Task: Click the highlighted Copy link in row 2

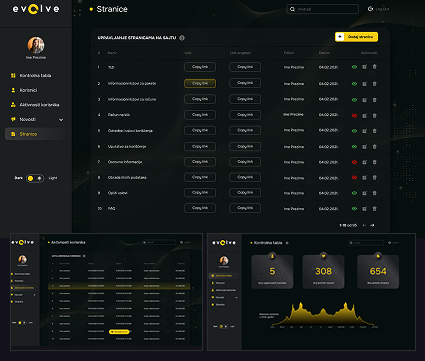Action: [x=200, y=83]
